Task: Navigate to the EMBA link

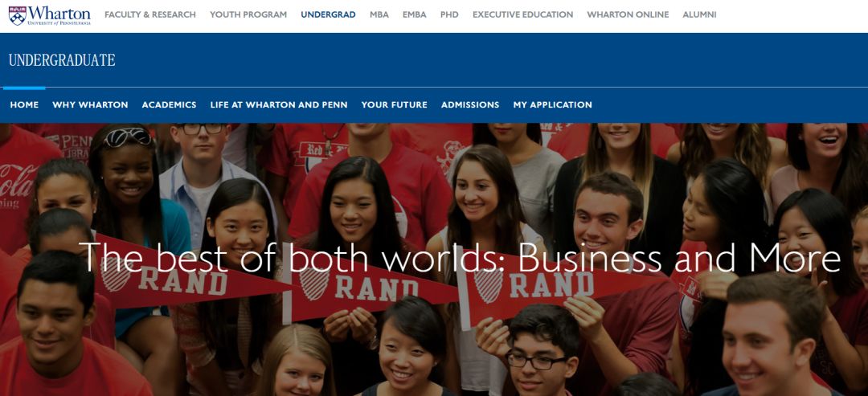Action: pyautogui.click(x=415, y=15)
